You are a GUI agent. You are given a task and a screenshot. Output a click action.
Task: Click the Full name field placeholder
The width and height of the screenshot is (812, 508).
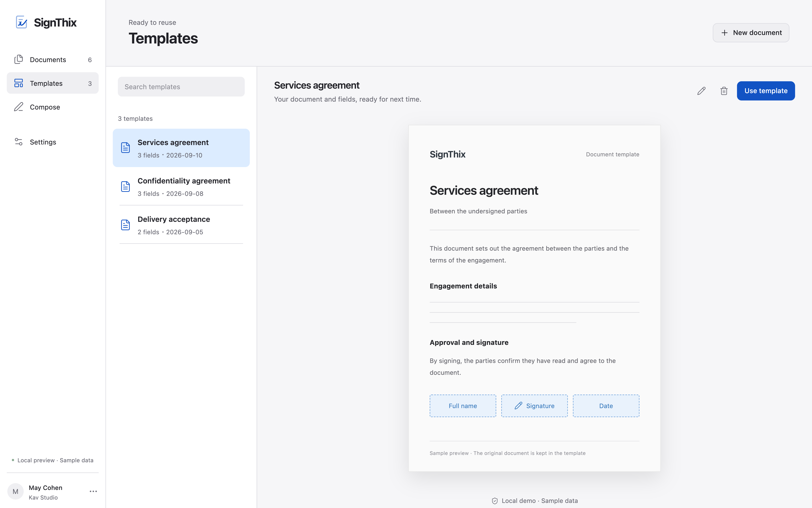tap(463, 406)
